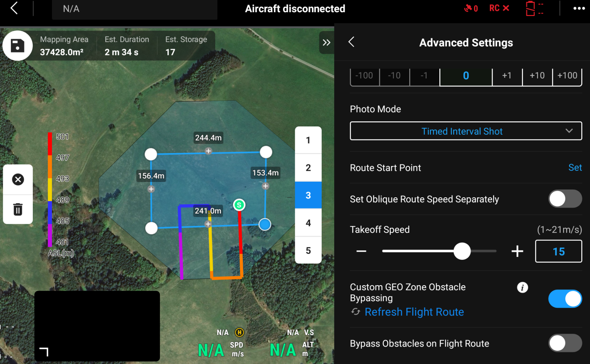Adjust the Takeoff Speed slider handle
The width and height of the screenshot is (590, 364).
click(462, 251)
